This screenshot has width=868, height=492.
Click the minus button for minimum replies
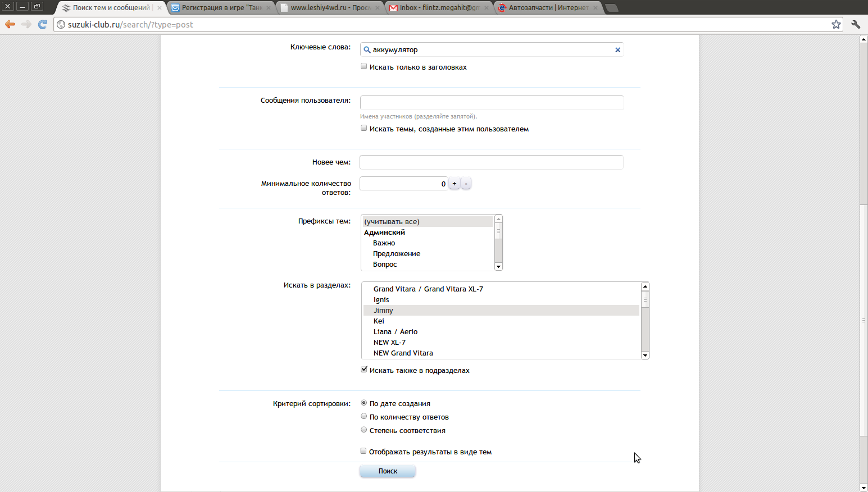click(x=466, y=184)
